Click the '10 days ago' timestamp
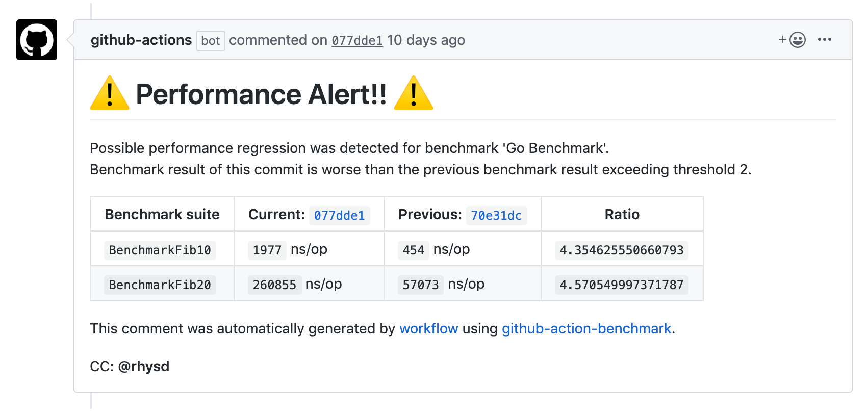The image size is (868, 411). [426, 40]
